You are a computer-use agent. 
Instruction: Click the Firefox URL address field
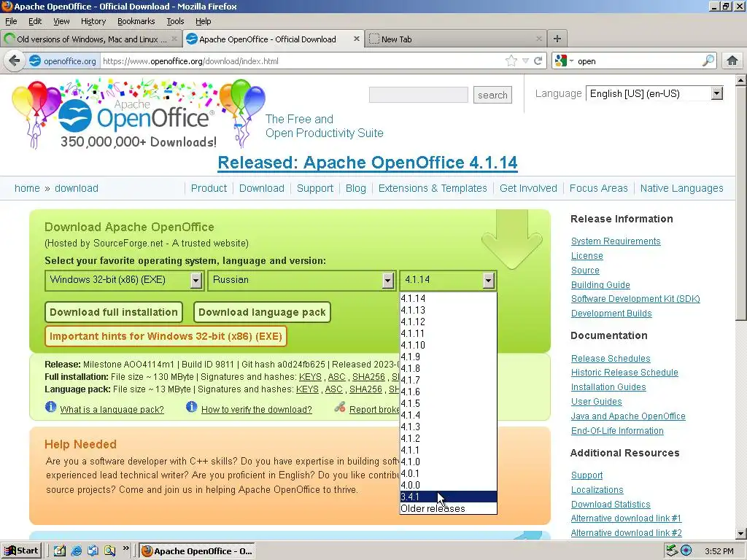coord(303,61)
